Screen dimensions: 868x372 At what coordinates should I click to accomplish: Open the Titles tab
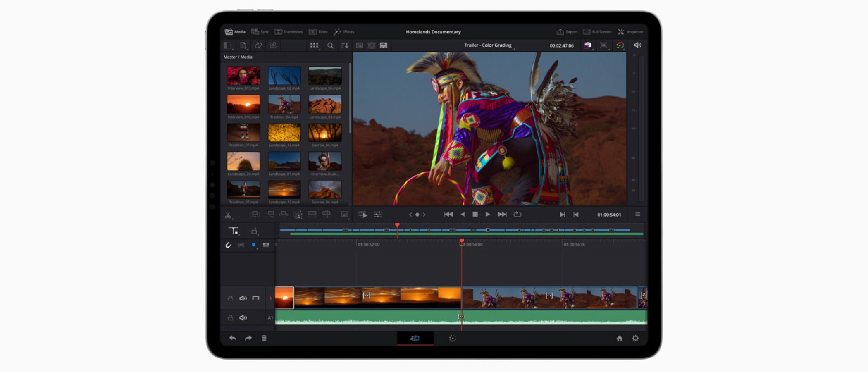318,32
